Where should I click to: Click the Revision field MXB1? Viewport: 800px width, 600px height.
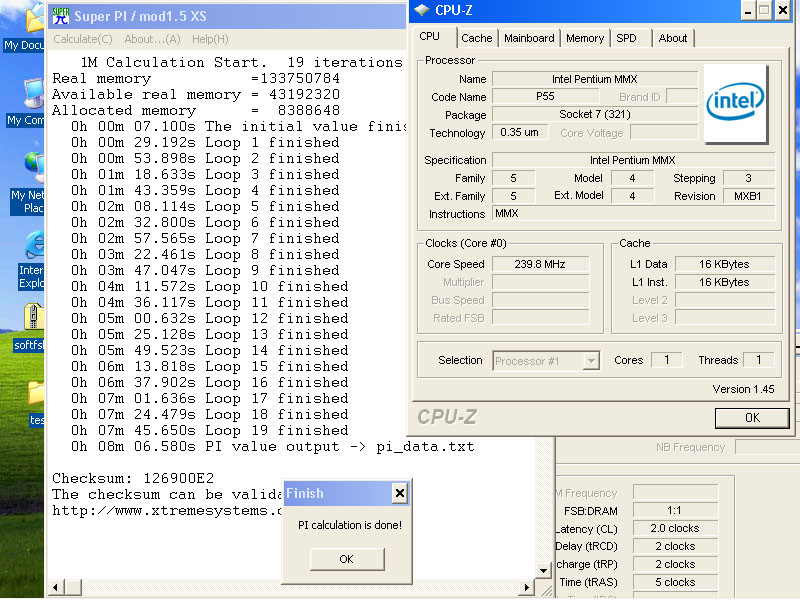(748, 196)
